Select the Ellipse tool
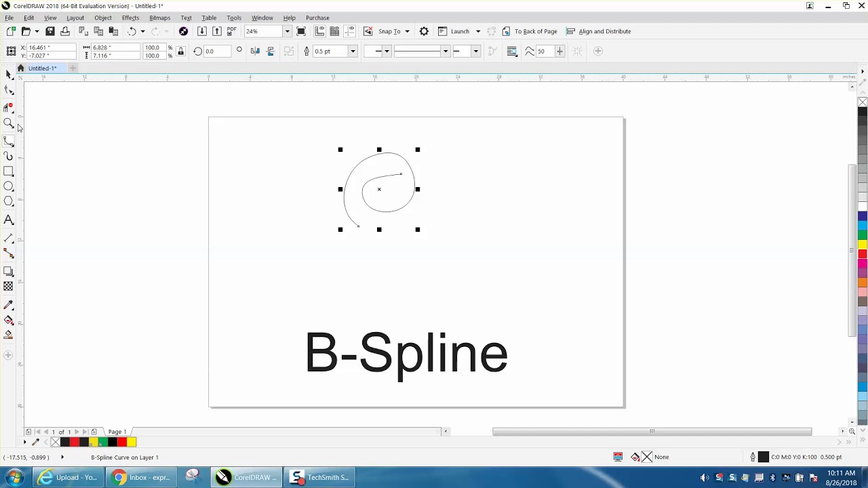 [x=9, y=186]
